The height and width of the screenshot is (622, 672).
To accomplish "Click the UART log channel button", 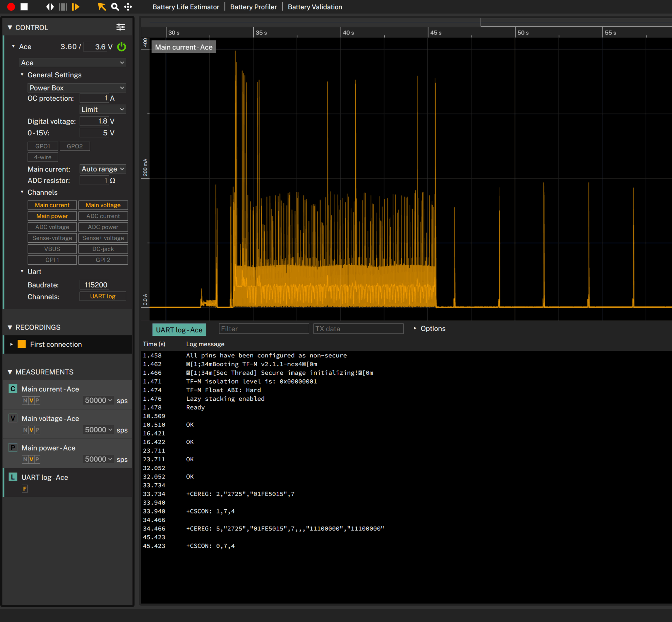I will (x=103, y=296).
